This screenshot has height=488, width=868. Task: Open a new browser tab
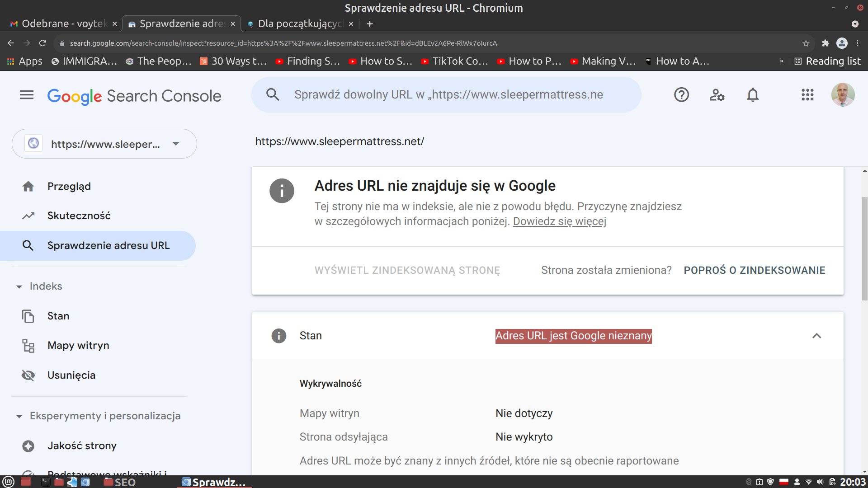coord(370,23)
